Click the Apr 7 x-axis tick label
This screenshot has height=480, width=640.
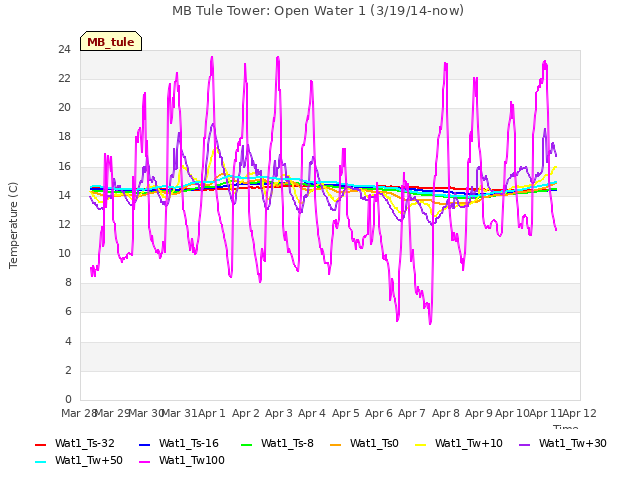(x=412, y=413)
